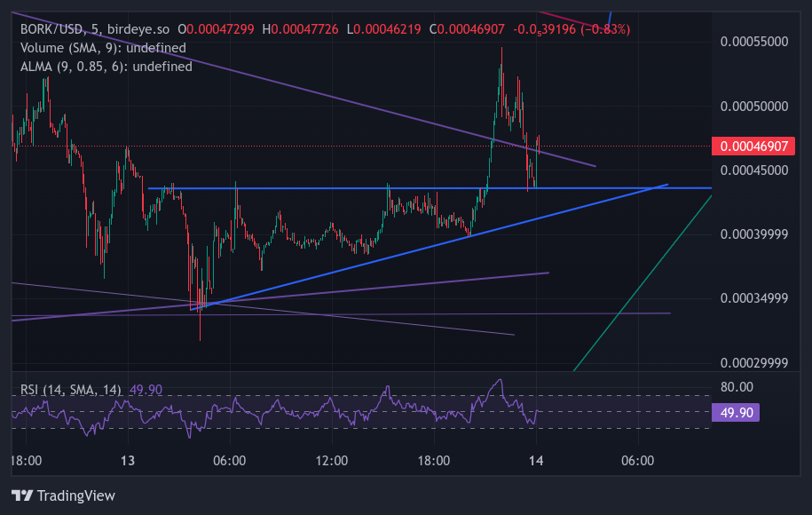Click the low price value L0.00046219
This screenshot has height=515, width=812.
(x=383, y=29)
